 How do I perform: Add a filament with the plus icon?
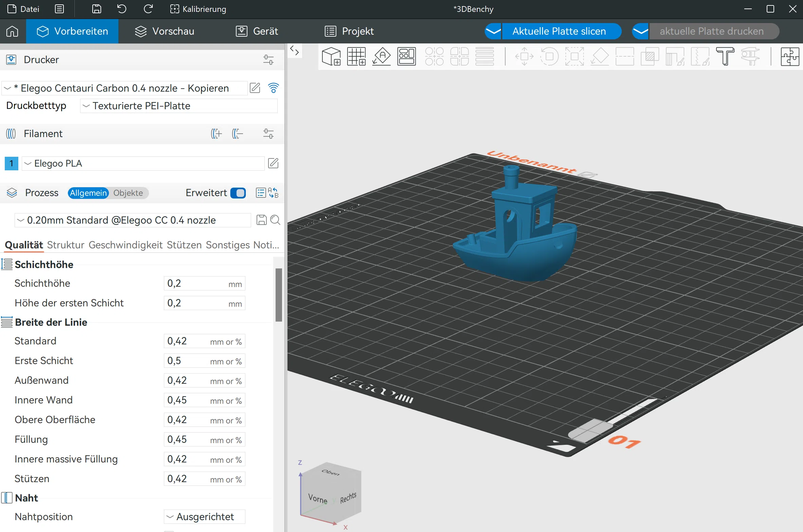[217, 134]
